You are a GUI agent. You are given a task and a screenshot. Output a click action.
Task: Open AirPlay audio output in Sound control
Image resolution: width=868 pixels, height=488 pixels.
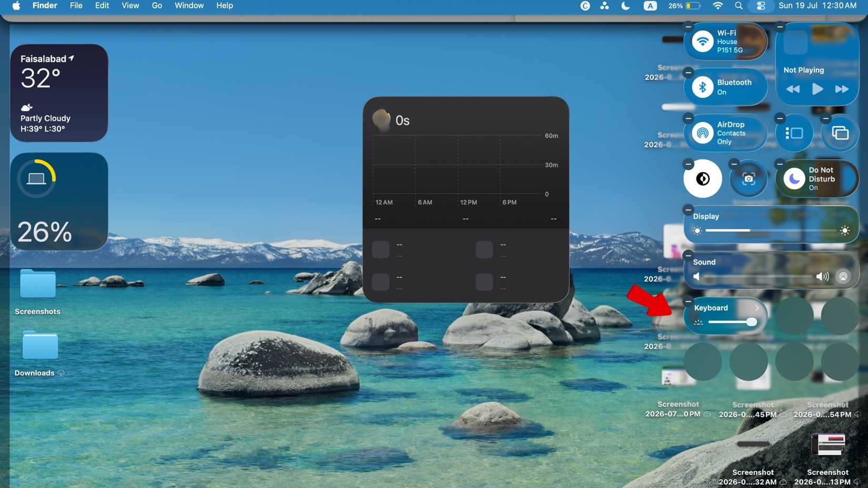843,277
